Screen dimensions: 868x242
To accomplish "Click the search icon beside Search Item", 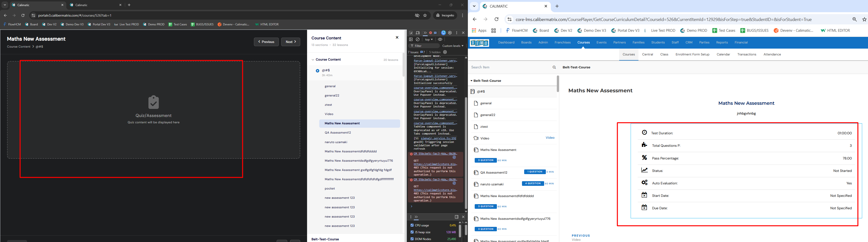I will 554,67.
